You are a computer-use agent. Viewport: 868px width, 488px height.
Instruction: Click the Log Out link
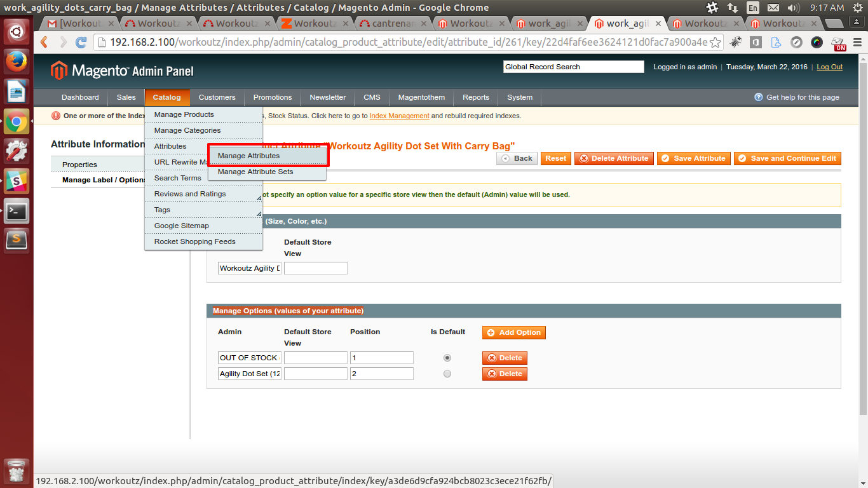(830, 67)
